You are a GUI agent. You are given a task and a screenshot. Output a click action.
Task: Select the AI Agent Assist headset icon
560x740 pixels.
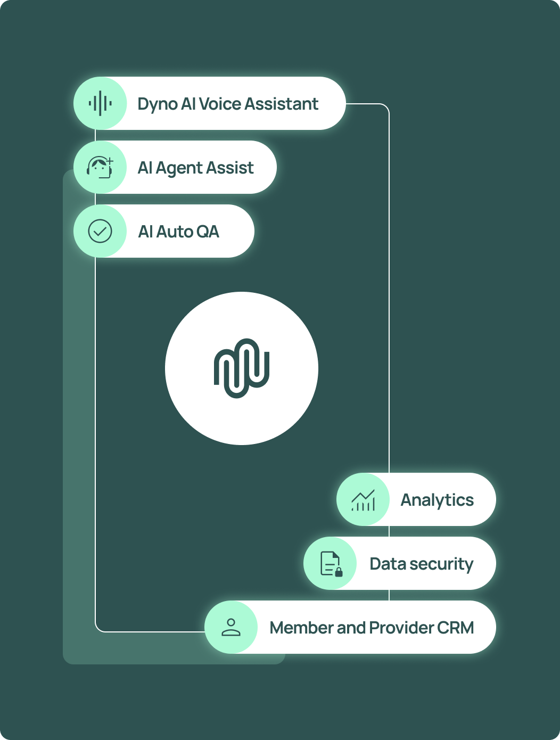[100, 167]
